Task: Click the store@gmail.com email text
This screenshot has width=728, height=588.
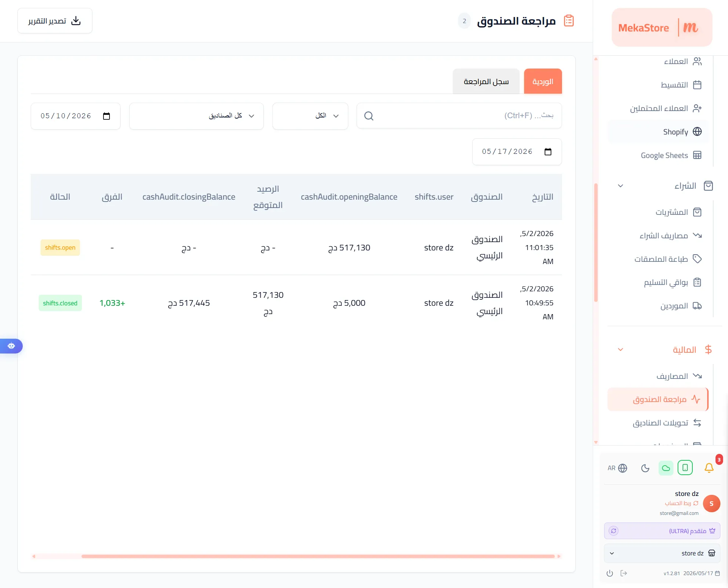Action: (x=679, y=513)
